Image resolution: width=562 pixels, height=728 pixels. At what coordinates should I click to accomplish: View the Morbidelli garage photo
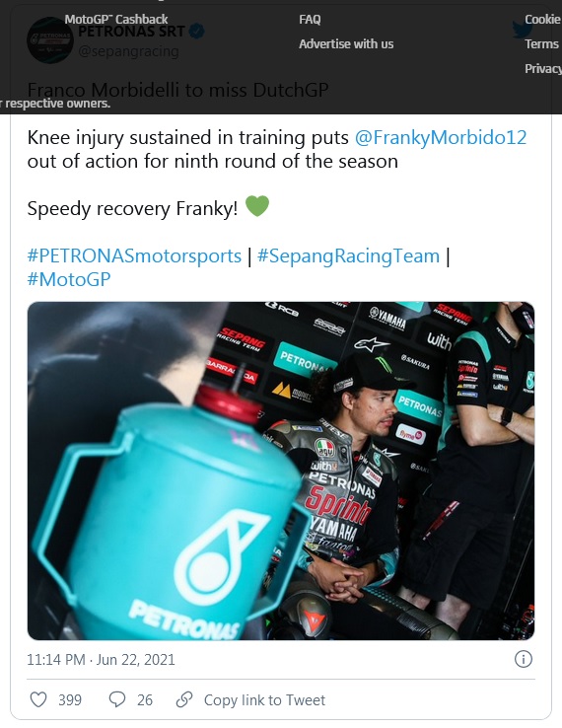[281, 471]
